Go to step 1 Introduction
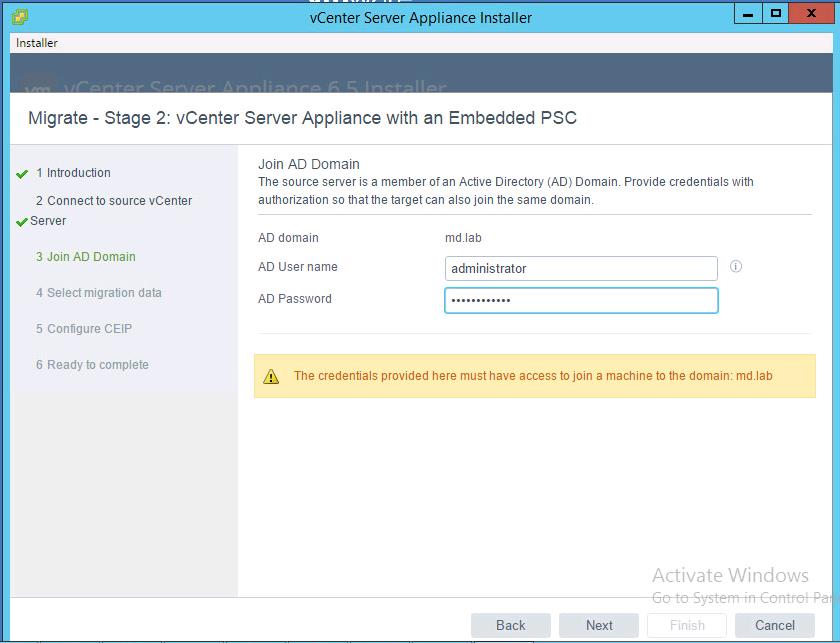The image size is (840, 643). [x=73, y=173]
